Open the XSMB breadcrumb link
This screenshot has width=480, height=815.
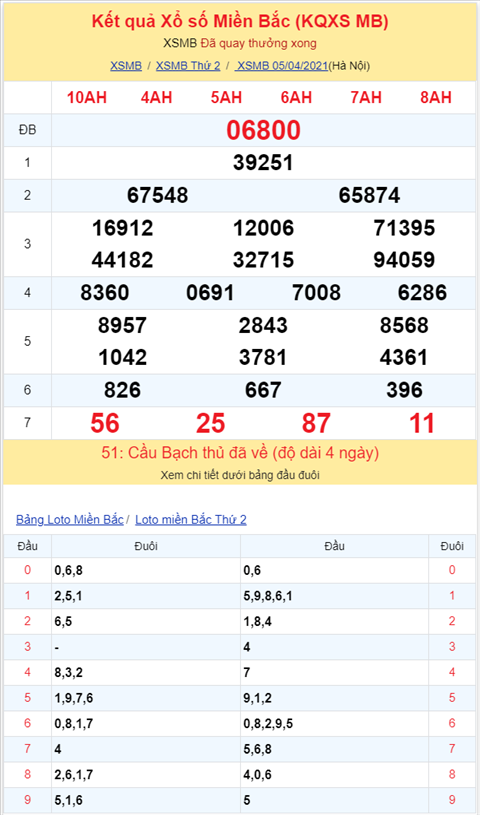(x=126, y=66)
